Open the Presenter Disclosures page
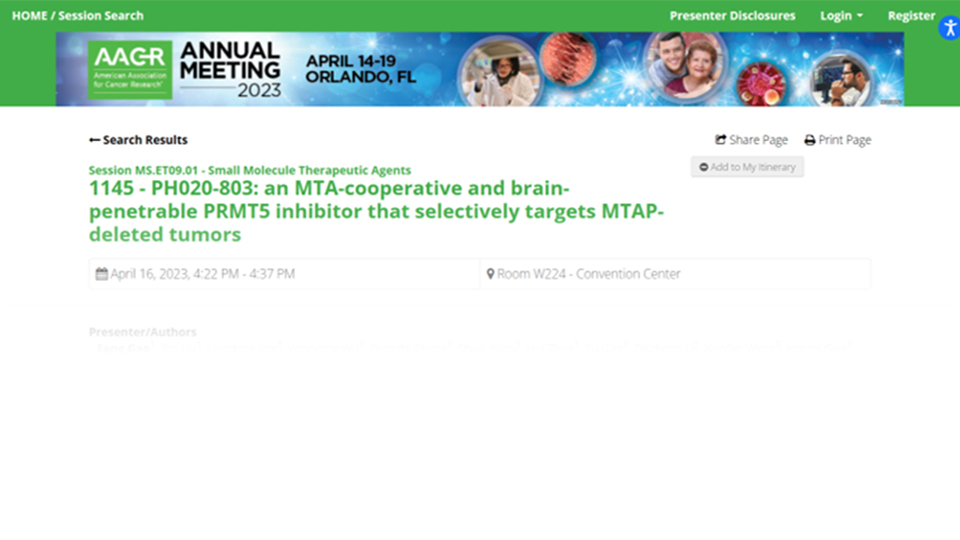The width and height of the screenshot is (960, 540). (x=732, y=15)
